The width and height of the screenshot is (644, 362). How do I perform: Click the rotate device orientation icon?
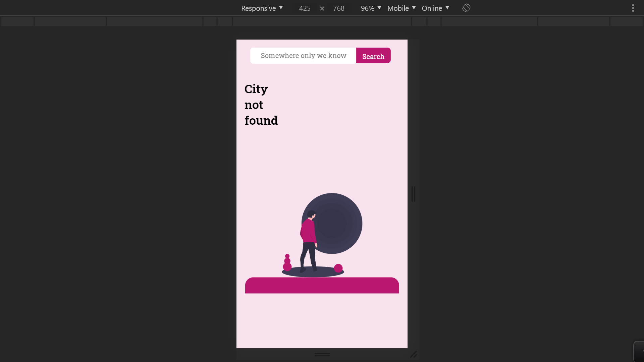(x=466, y=8)
